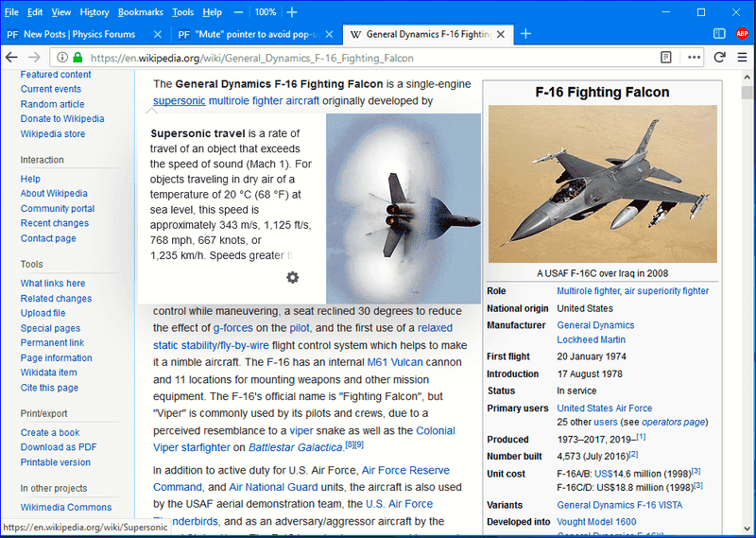The width and height of the screenshot is (756, 538).
Task: Reload the current Wikipedia page
Action: 720,58
